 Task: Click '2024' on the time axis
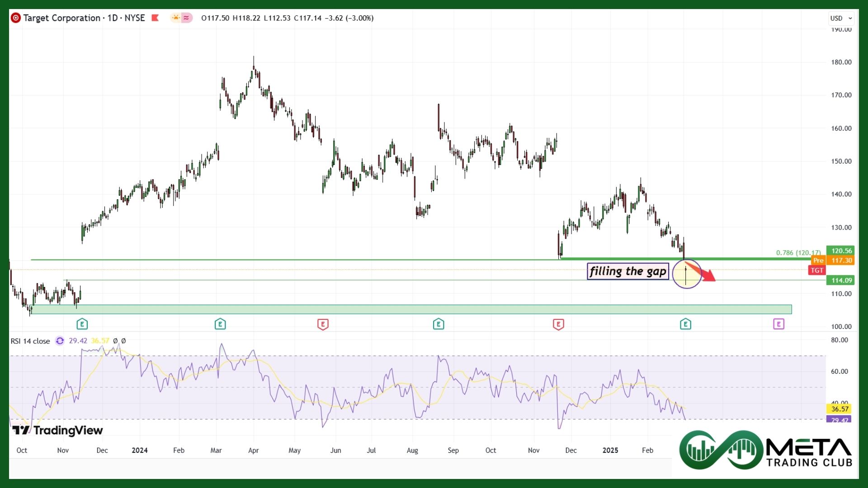tap(140, 450)
